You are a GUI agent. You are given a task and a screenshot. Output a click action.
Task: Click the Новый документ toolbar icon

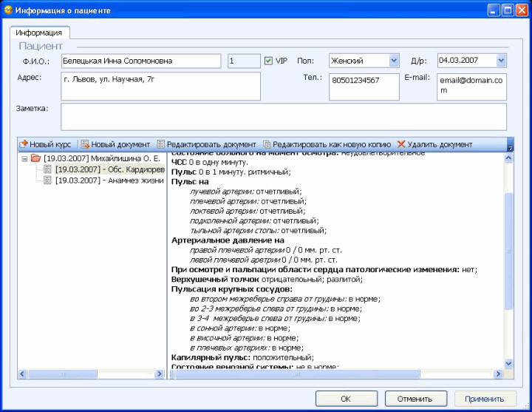[x=85, y=144]
